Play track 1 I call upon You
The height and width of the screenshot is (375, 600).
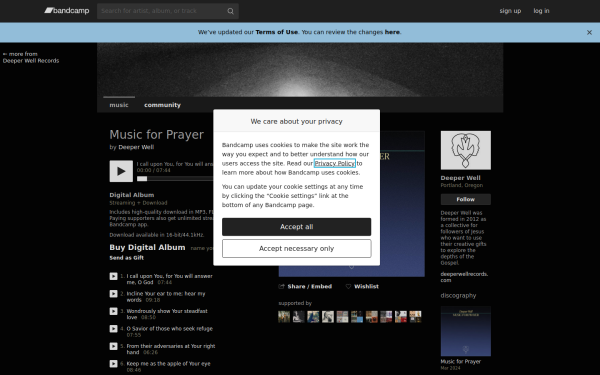tap(113, 276)
